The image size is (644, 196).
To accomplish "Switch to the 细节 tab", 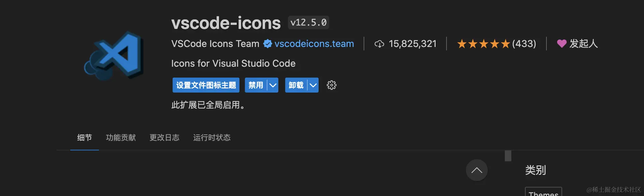I will 84,137.
